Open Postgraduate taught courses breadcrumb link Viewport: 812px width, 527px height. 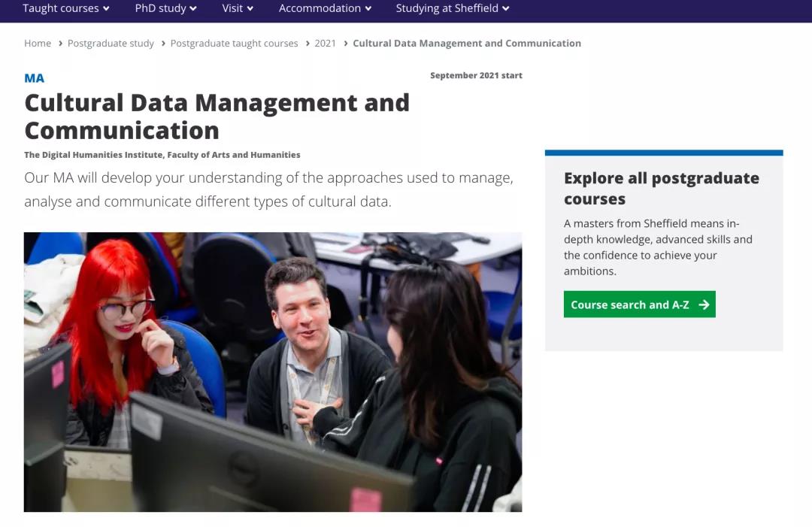click(x=234, y=44)
